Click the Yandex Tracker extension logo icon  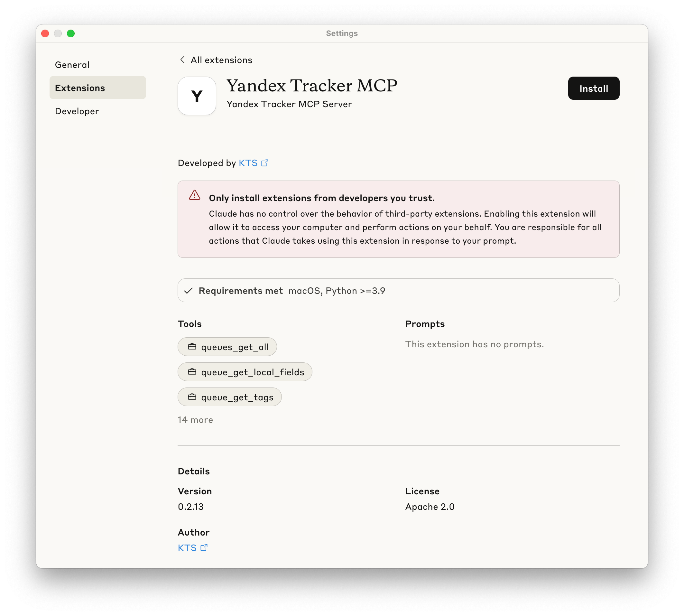pyautogui.click(x=197, y=96)
